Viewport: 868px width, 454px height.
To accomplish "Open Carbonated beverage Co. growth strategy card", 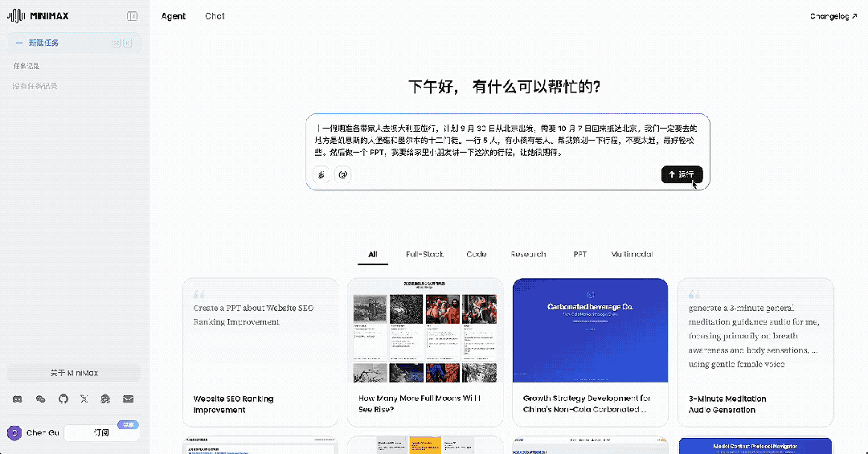I will coord(590,352).
